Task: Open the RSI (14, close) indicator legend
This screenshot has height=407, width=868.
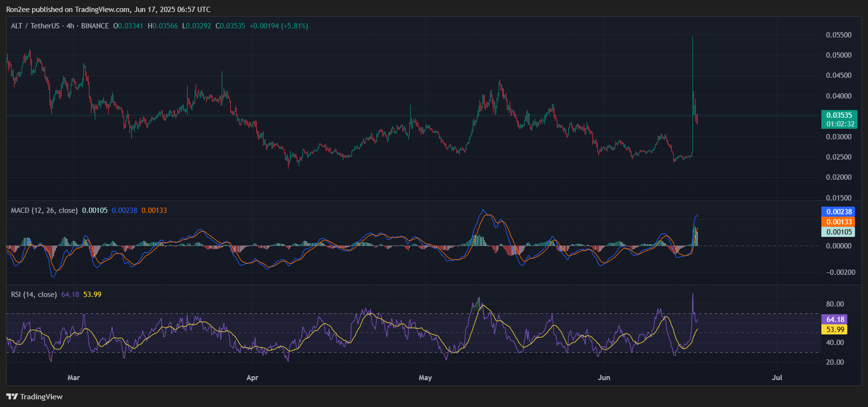Action: (34, 295)
